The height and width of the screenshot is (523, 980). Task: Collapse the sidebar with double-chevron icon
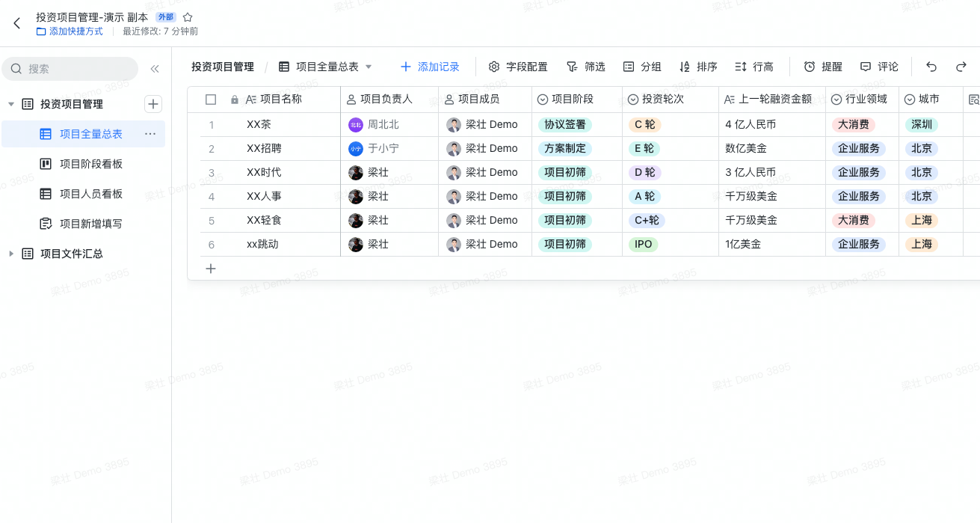click(x=155, y=69)
